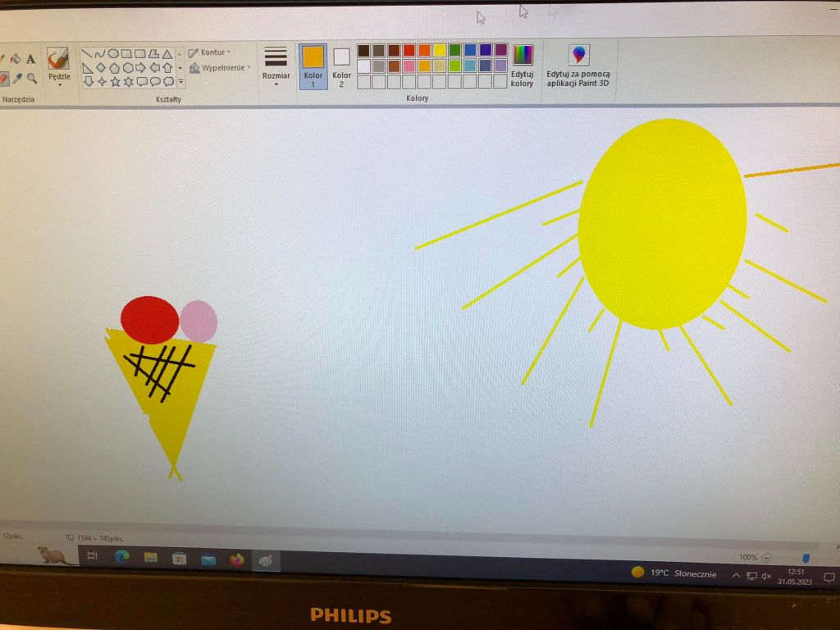The height and width of the screenshot is (630, 840).
Task: Select the Magnifier tool
Action: tap(32, 79)
